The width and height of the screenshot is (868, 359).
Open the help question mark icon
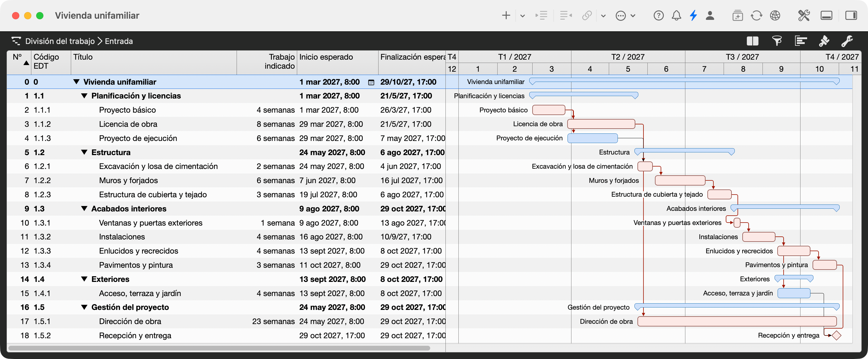click(x=659, y=15)
